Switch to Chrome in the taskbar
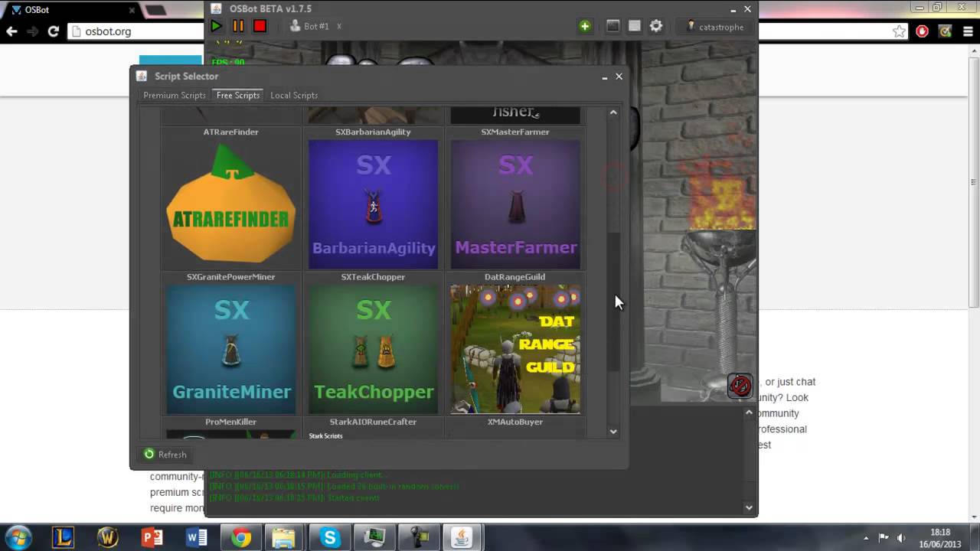Viewport: 980px width, 551px height. (241, 538)
